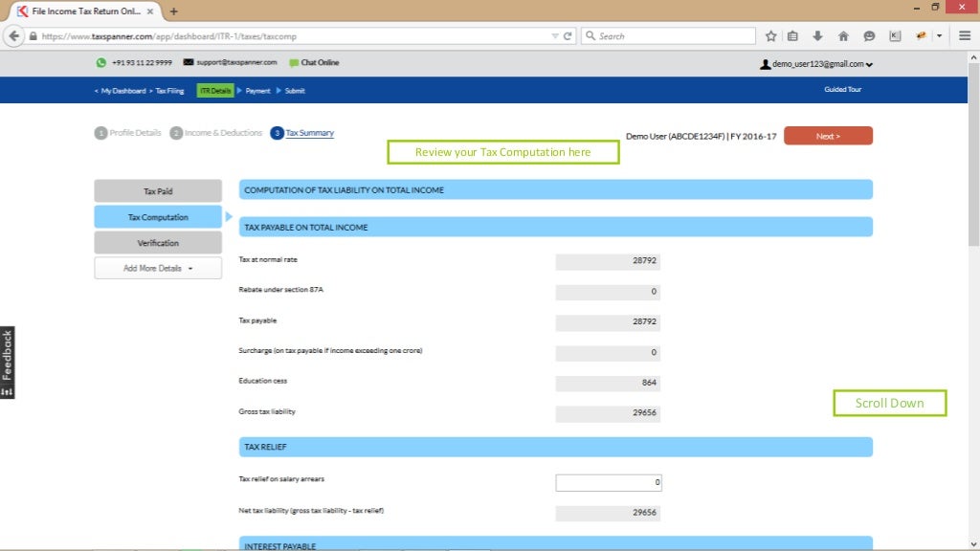Open the downloads arrow icon
Screen dimensions: 980x551
tap(817, 36)
